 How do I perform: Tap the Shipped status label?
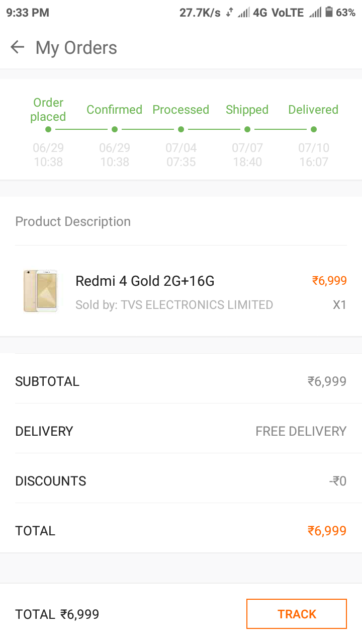[247, 110]
